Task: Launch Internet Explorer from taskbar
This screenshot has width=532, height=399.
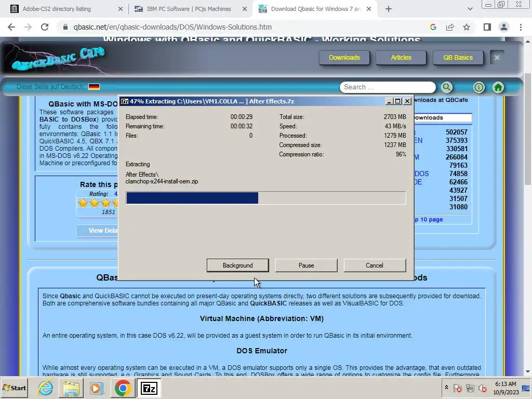Action: click(46, 388)
